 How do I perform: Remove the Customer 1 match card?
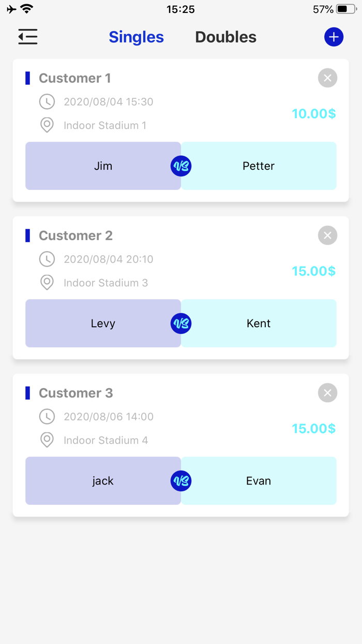pyautogui.click(x=327, y=78)
